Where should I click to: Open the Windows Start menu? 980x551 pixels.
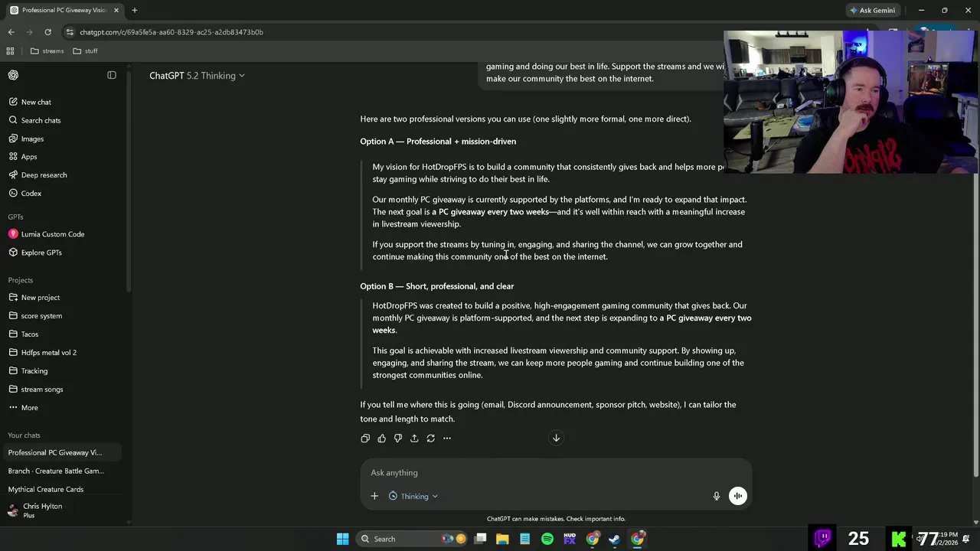pyautogui.click(x=343, y=539)
